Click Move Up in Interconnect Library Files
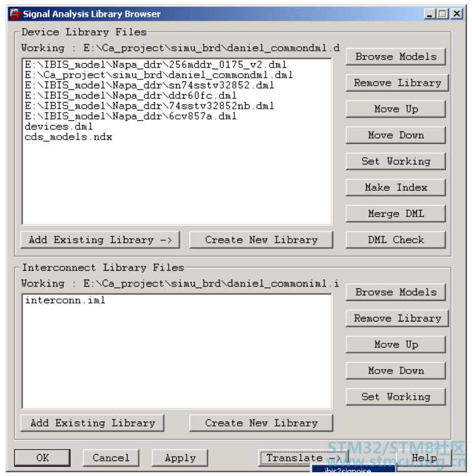The image size is (472, 476). [396, 345]
